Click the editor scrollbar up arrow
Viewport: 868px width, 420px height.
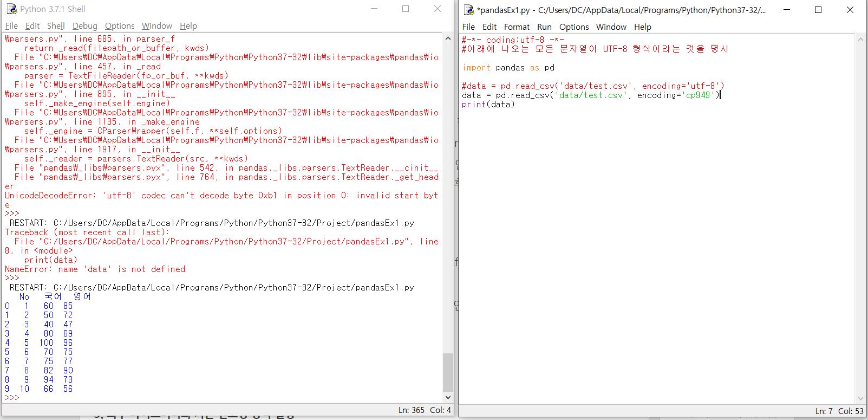860,40
